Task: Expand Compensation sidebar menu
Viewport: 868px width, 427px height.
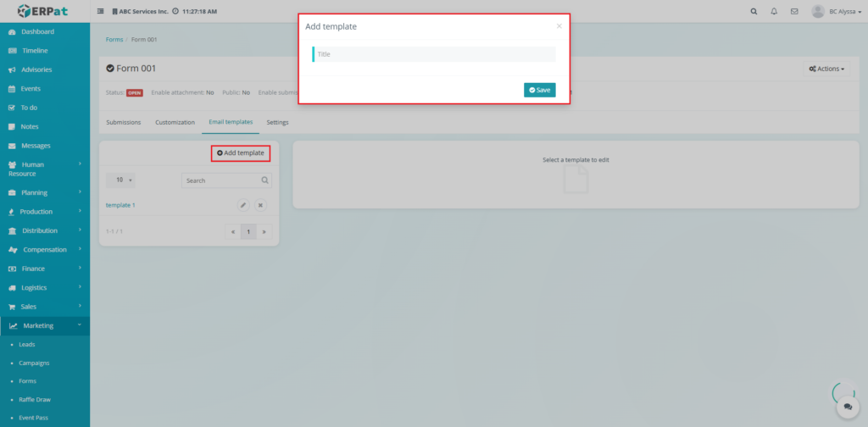Action: tap(45, 249)
